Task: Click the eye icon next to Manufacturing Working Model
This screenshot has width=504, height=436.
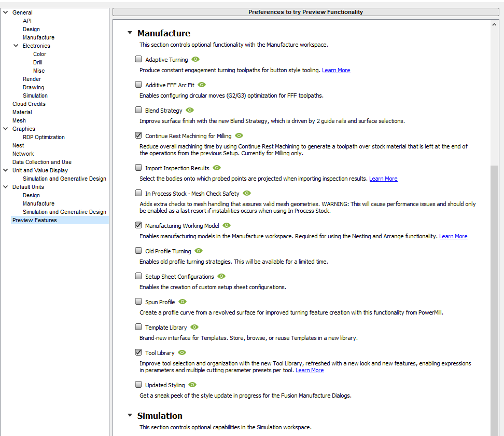Action: [x=227, y=225]
